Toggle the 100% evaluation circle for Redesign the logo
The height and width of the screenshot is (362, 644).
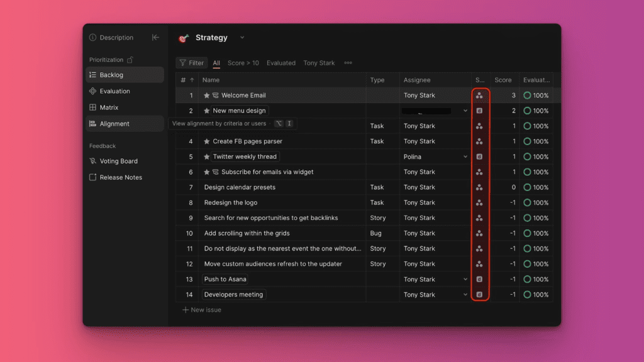tap(527, 203)
